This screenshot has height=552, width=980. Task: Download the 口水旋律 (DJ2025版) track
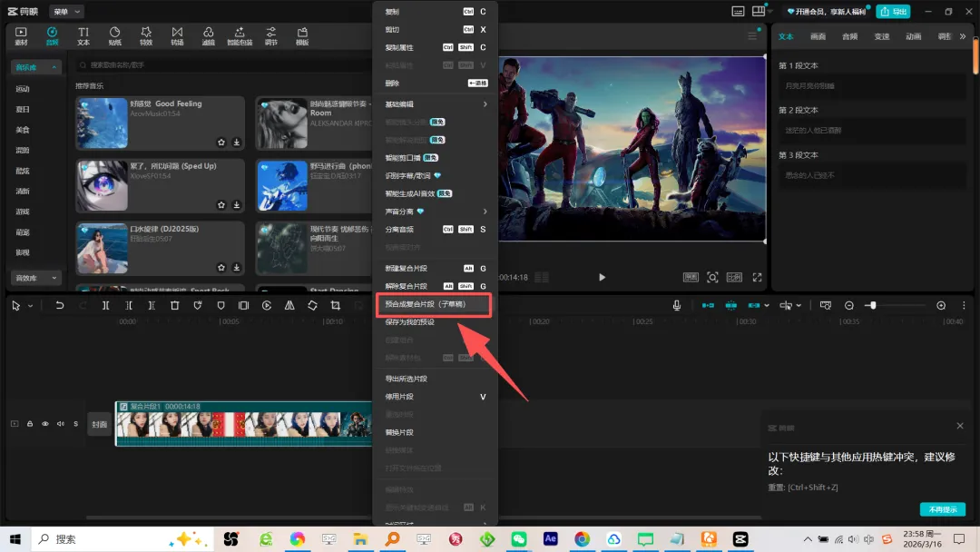pos(237,268)
